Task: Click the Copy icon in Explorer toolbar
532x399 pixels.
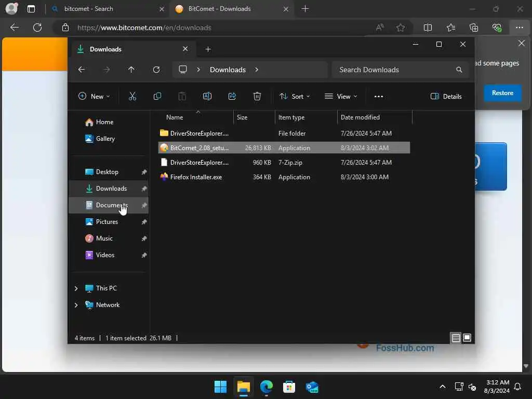Action: (157, 96)
